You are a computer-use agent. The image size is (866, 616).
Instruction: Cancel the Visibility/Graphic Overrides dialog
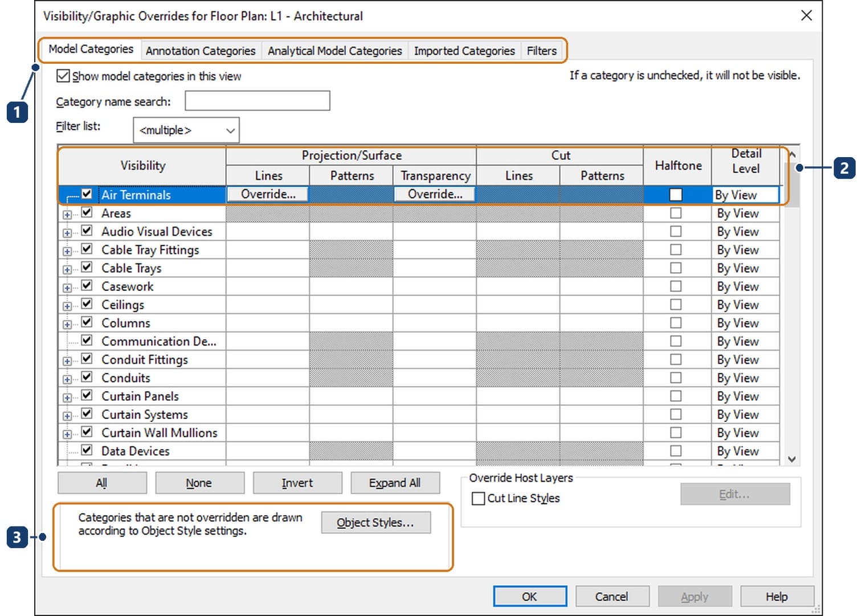(x=612, y=596)
